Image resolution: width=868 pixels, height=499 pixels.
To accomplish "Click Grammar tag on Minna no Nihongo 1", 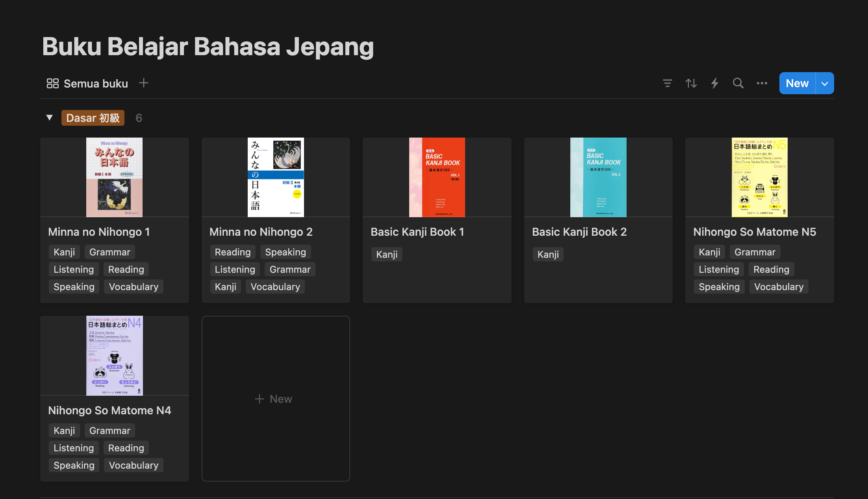I will (110, 252).
